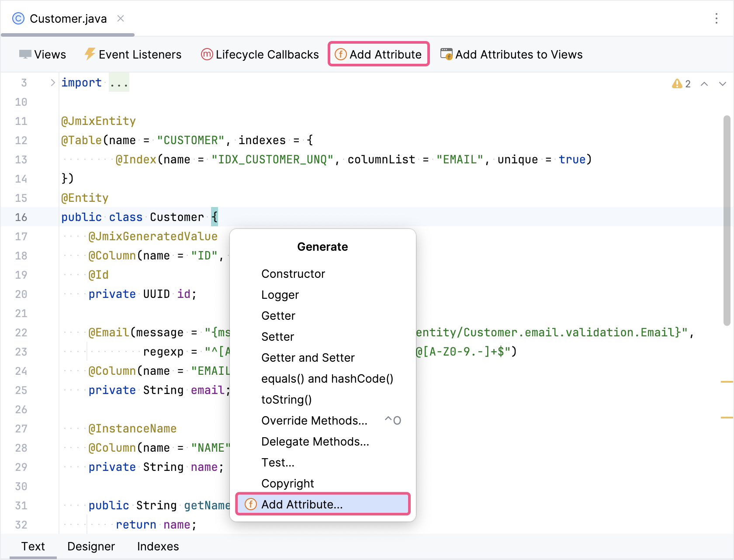This screenshot has width=734, height=560.
Task: Click the Customer.java class file icon
Action: click(x=18, y=18)
